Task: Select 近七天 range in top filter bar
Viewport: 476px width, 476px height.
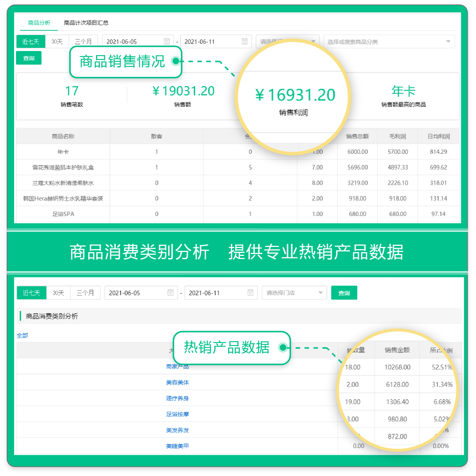Action: pos(31,41)
